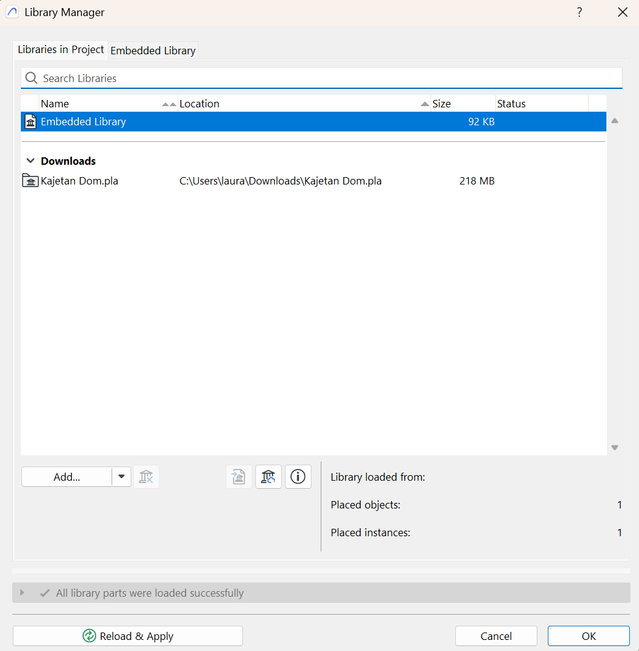Collapse the Downloads group chevron
The image size is (639, 651).
30,161
